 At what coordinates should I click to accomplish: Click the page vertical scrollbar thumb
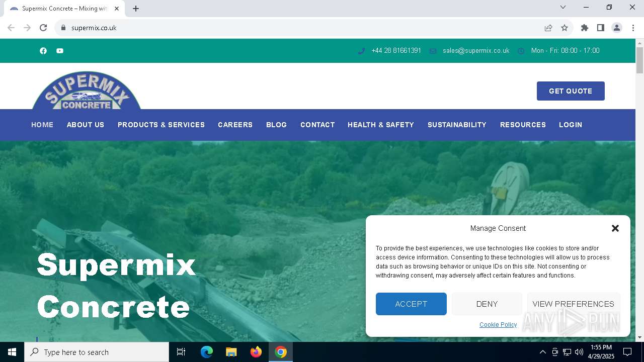pos(639,60)
